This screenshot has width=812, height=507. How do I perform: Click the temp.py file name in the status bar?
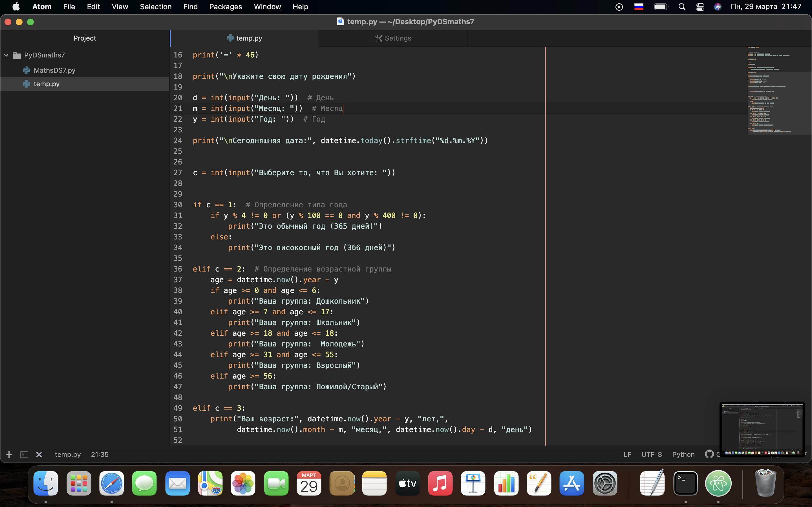68,454
